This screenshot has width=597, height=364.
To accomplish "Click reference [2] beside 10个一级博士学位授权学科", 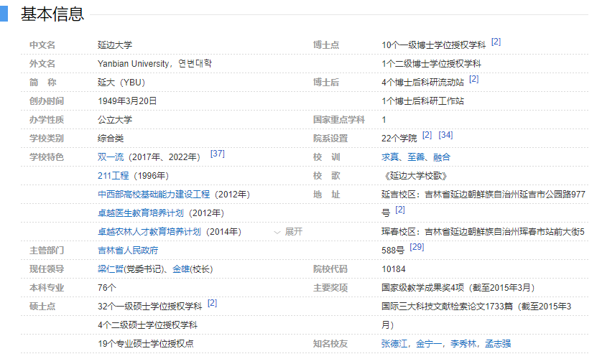I will pos(496,42).
